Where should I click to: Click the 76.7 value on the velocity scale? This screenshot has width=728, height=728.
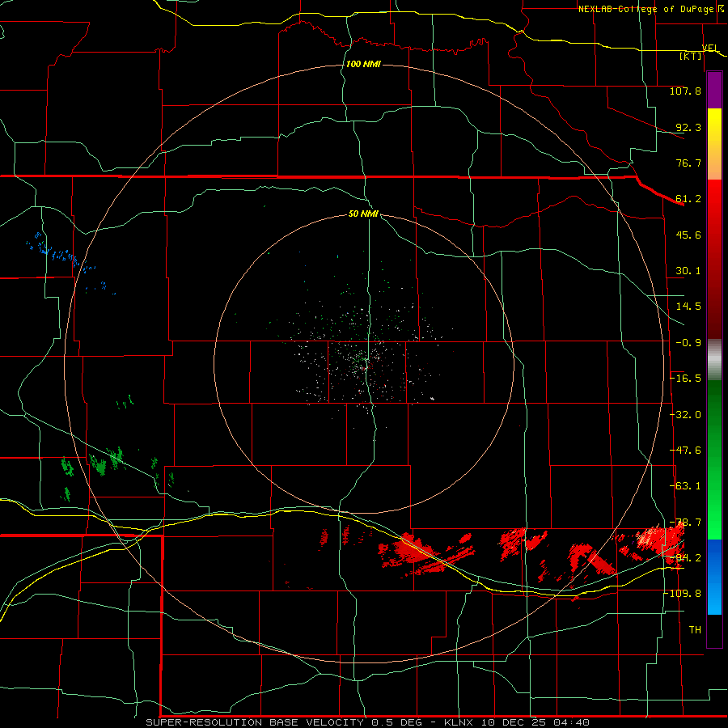pyautogui.click(x=688, y=163)
